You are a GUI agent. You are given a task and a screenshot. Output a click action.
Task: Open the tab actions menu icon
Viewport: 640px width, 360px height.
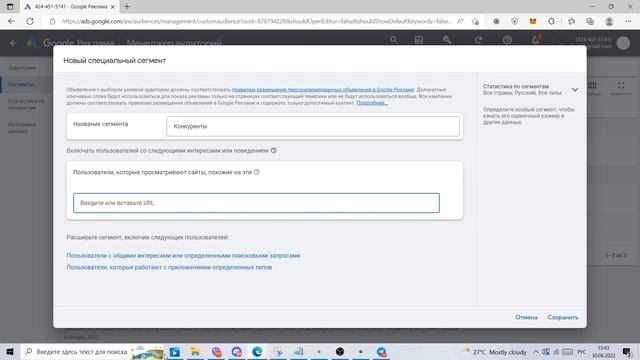10,7
